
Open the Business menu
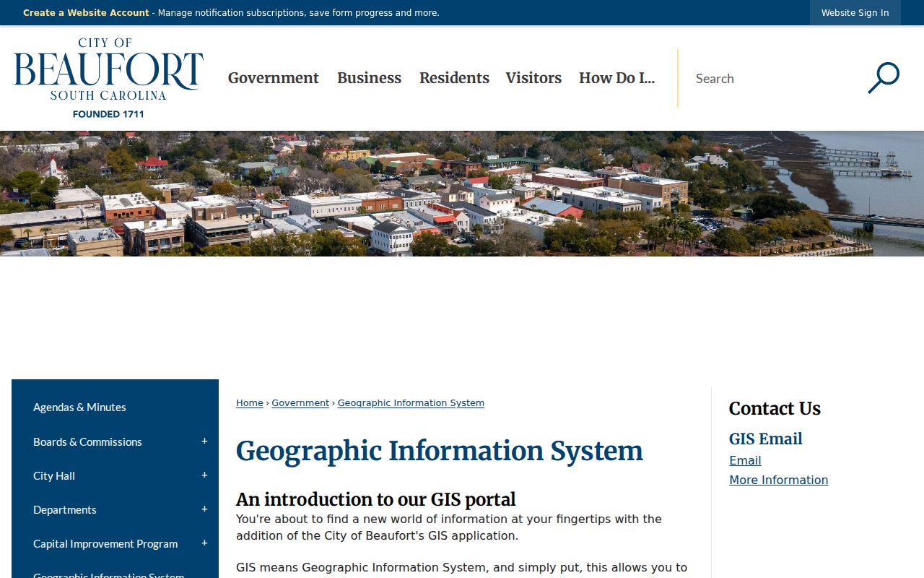(x=369, y=78)
